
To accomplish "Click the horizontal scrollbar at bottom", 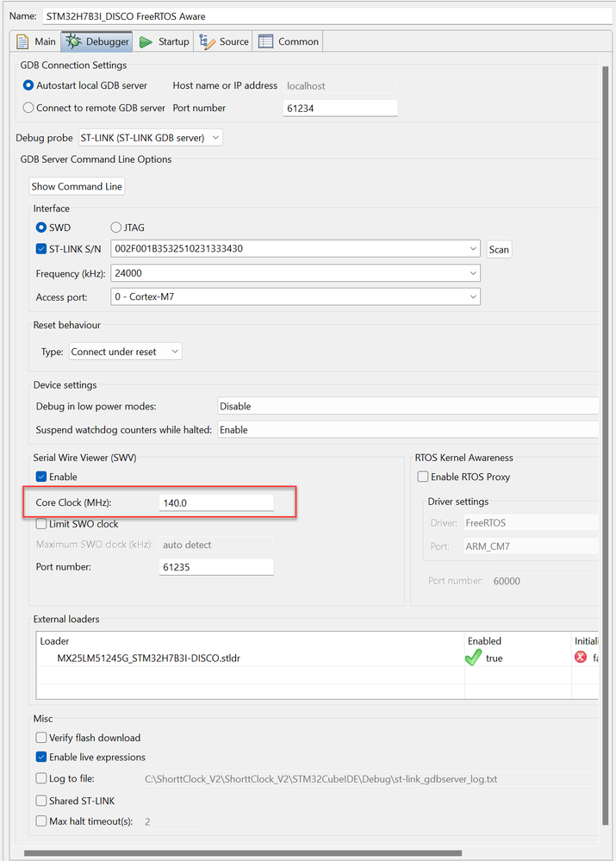I will [x=243, y=853].
